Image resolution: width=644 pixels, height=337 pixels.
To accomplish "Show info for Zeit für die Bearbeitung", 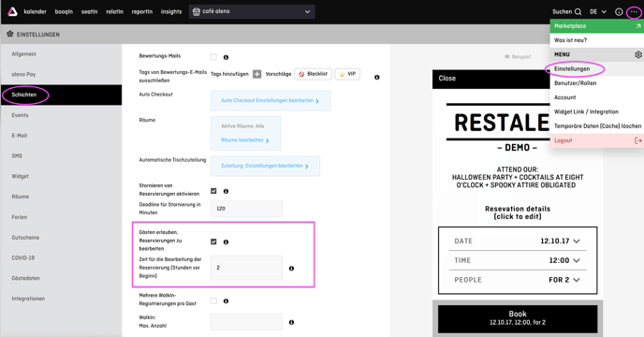I will [x=291, y=269].
